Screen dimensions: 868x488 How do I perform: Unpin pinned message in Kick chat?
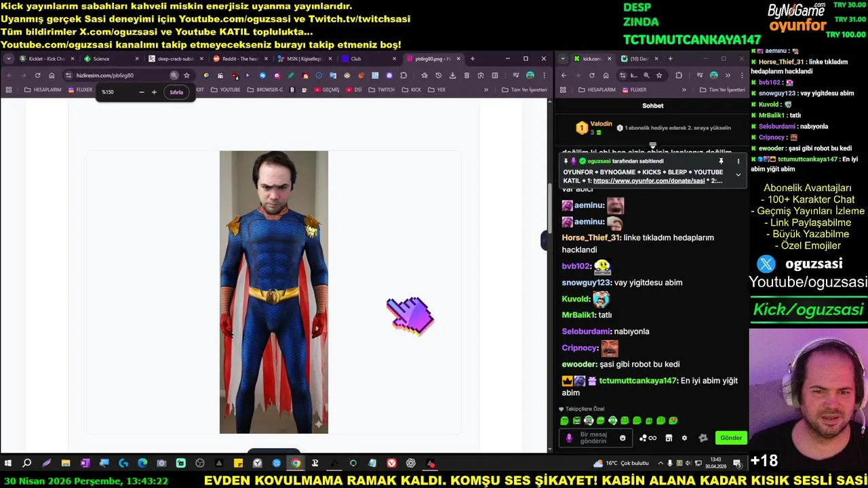(x=721, y=161)
